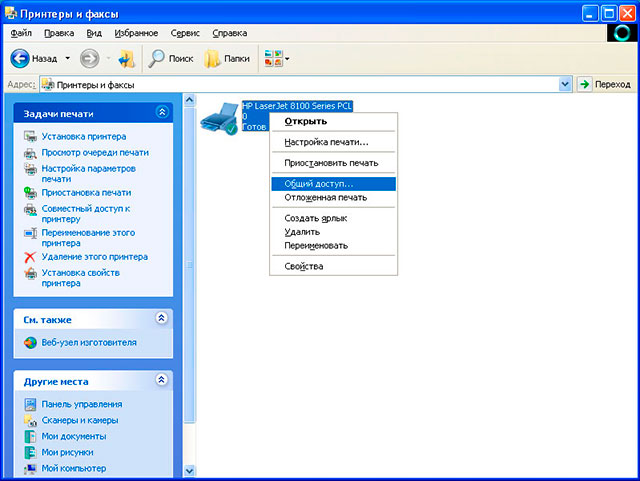
Task: Choose Свойства in context menu
Action: [333, 266]
